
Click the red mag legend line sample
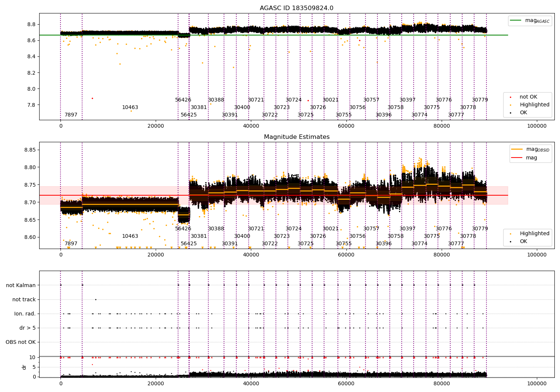pos(517,158)
